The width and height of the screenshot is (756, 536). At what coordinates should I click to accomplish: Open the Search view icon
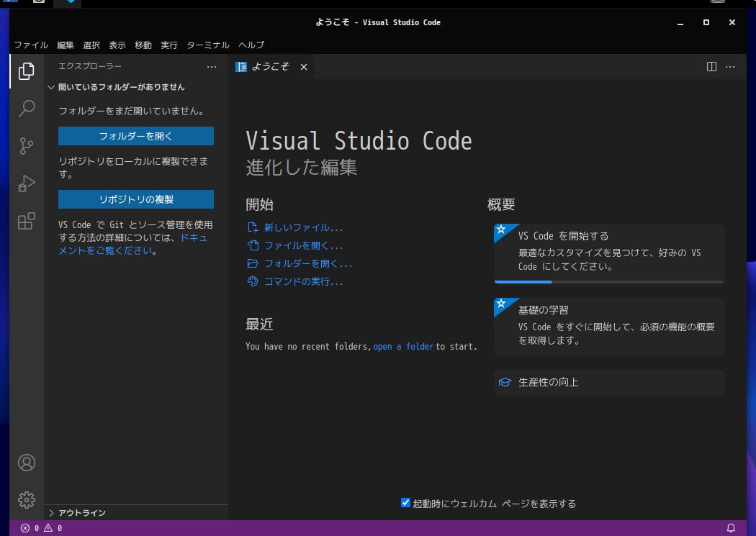point(27,109)
